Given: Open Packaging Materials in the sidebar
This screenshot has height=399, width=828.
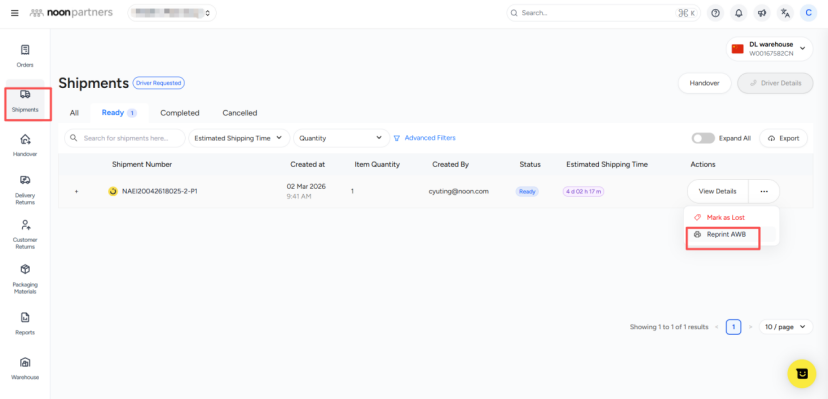Looking at the screenshot, I should pyautogui.click(x=25, y=279).
